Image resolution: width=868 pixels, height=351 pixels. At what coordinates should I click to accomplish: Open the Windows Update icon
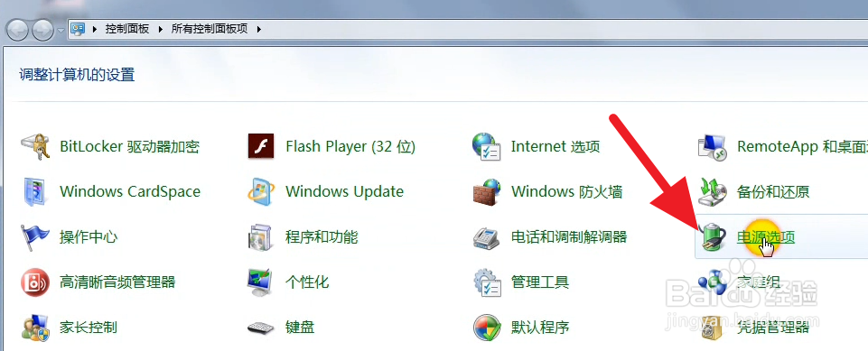coord(260,192)
